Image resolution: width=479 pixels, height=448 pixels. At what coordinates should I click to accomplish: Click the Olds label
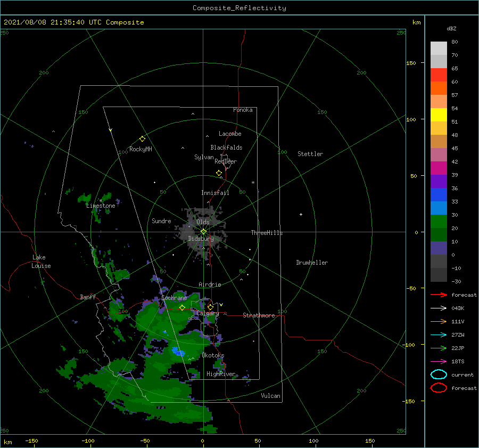click(203, 222)
